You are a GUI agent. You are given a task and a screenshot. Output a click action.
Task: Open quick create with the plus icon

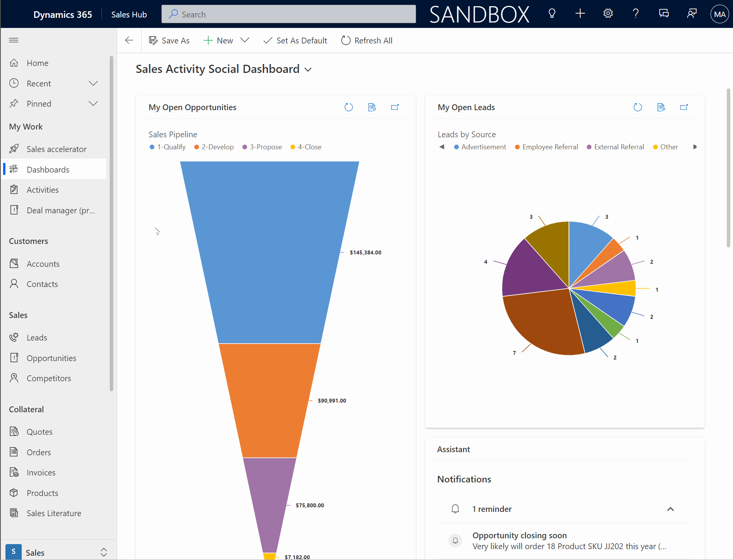pos(580,14)
